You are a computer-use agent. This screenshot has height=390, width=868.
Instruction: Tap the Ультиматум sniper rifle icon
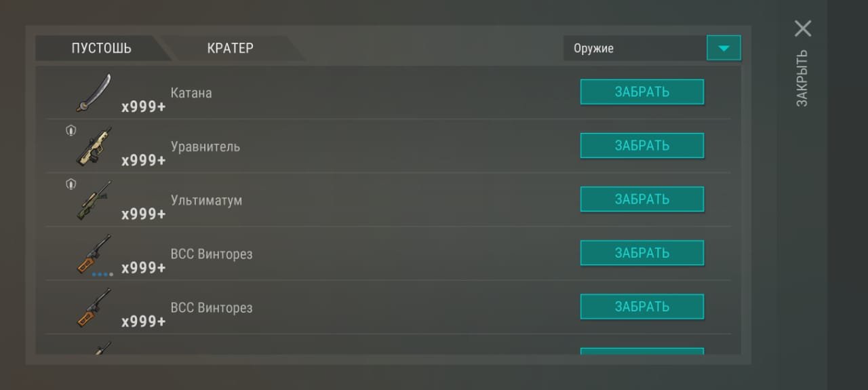94,200
